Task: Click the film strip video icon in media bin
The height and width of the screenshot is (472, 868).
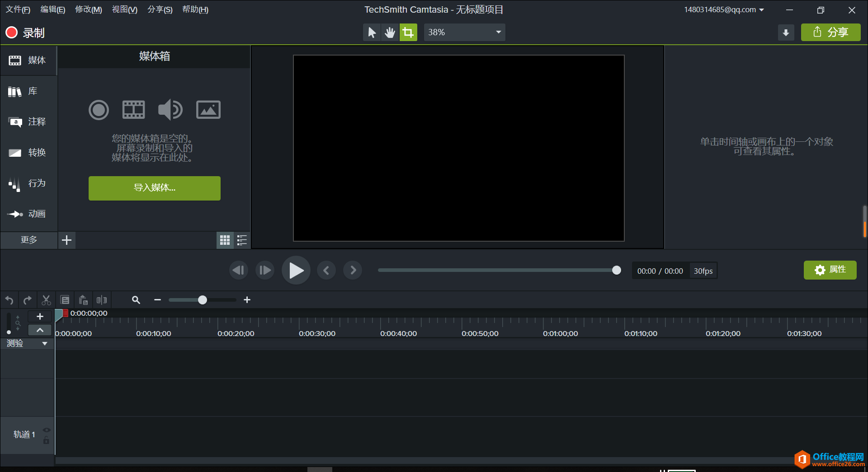Action: tap(134, 110)
